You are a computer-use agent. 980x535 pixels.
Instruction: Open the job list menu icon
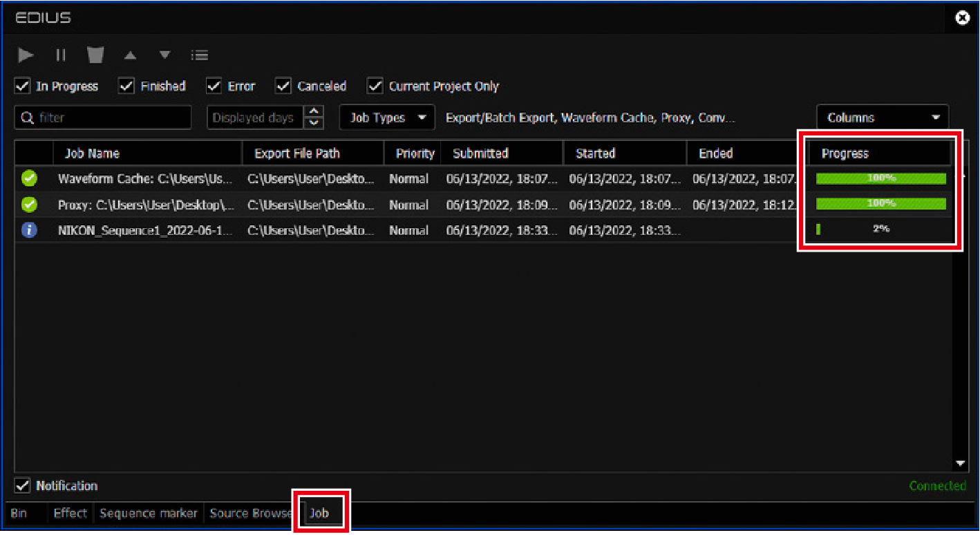tap(200, 55)
